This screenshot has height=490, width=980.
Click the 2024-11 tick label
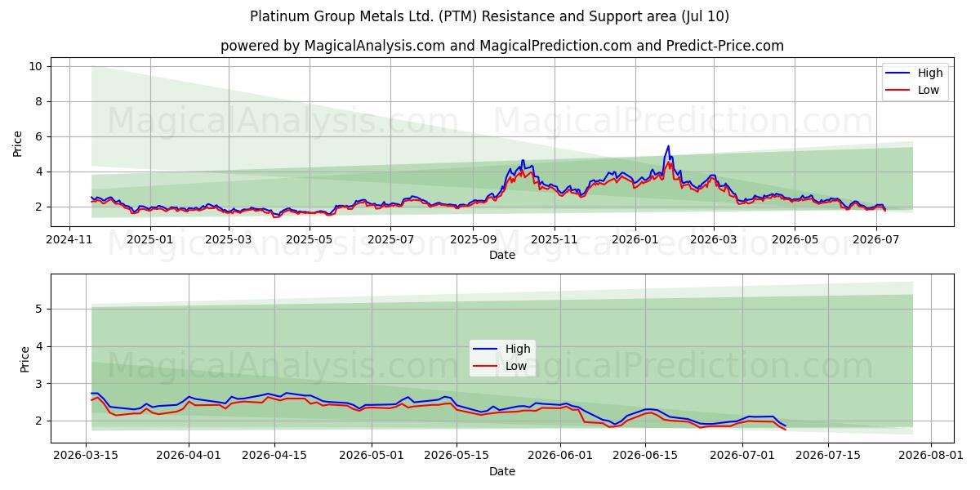[69, 239]
